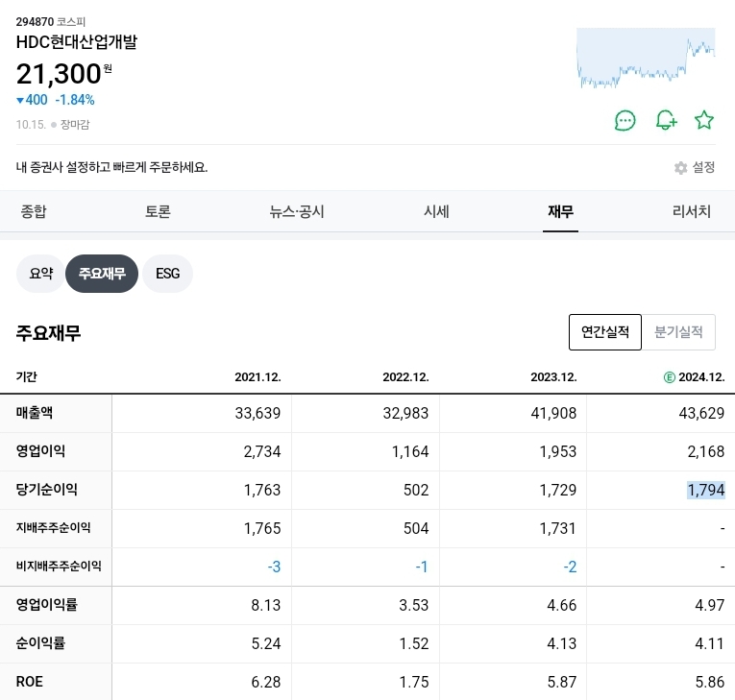Select 재무 tab
The image size is (735, 700).
[561, 211]
